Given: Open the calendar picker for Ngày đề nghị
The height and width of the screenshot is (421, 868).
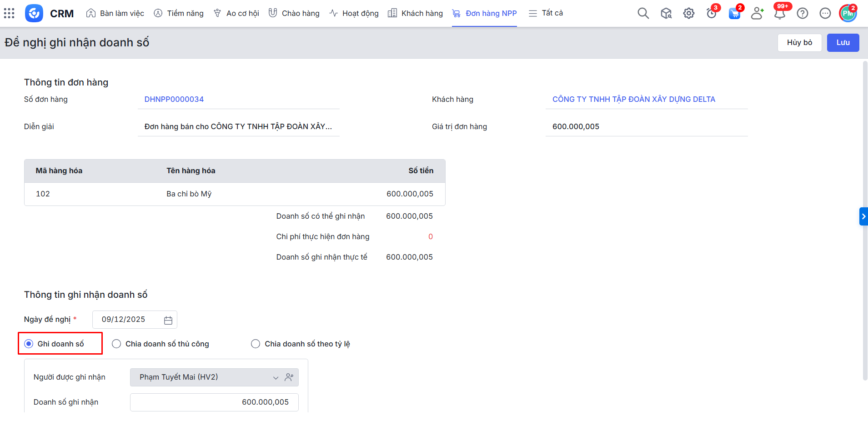Looking at the screenshot, I should coord(168,320).
